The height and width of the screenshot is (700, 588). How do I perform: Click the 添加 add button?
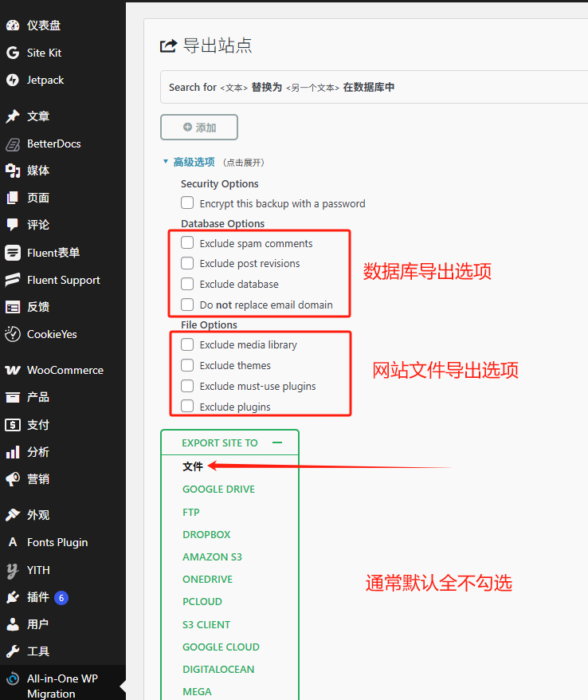pos(199,128)
